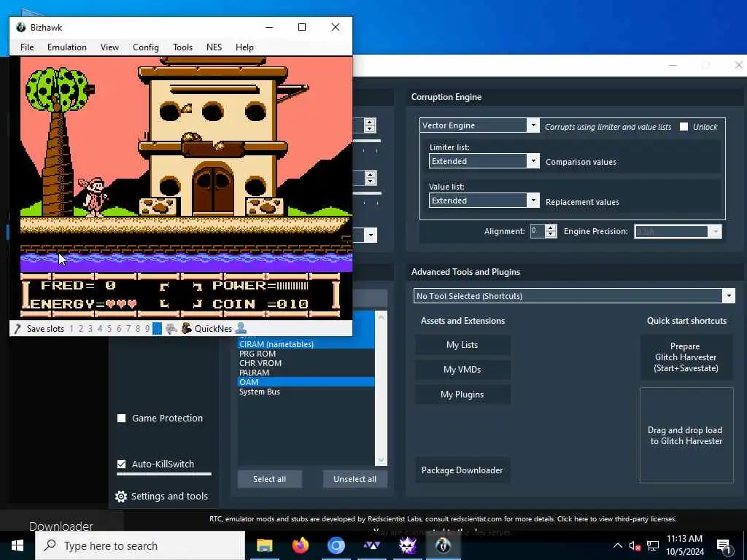Toggle the Unlock checkbox
The width and height of the screenshot is (747, 560).
(684, 127)
